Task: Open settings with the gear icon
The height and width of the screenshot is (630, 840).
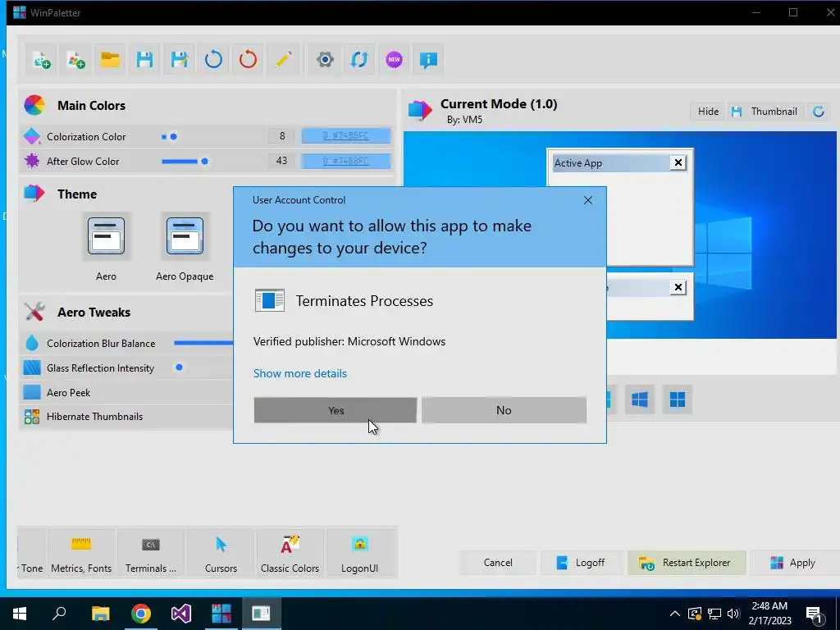Action: [325, 59]
